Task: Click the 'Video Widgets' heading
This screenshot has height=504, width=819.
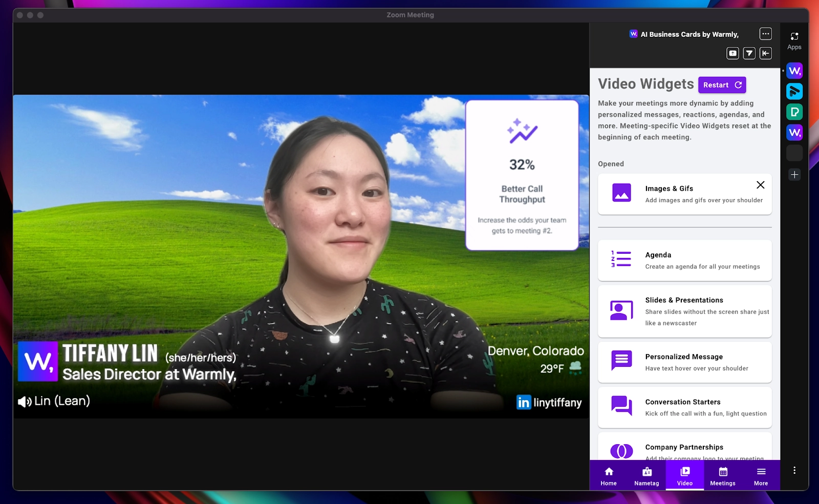Action: pos(646,84)
